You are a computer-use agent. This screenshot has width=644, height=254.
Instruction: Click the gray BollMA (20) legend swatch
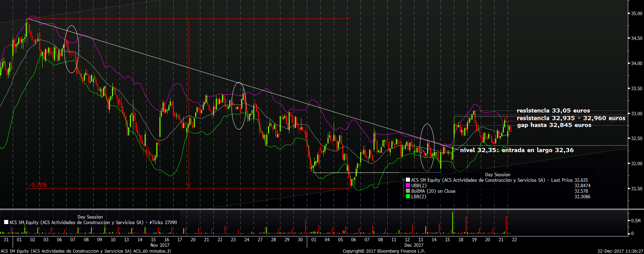point(408,191)
